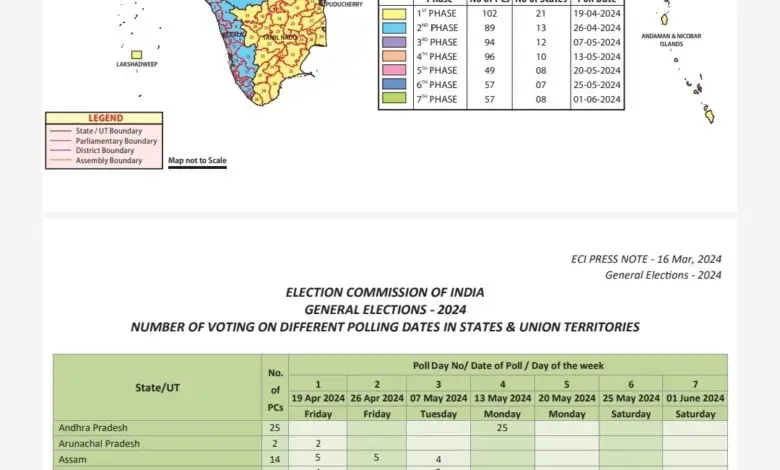The width and height of the screenshot is (780, 470).
Task: Click the '19 Apr 2024' column header
Action: click(318, 398)
